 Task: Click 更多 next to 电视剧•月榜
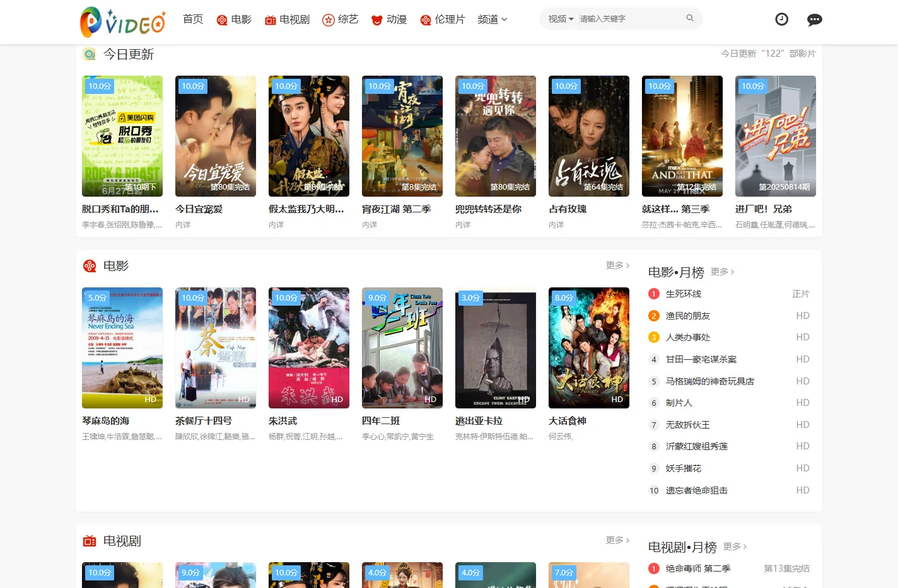click(735, 546)
